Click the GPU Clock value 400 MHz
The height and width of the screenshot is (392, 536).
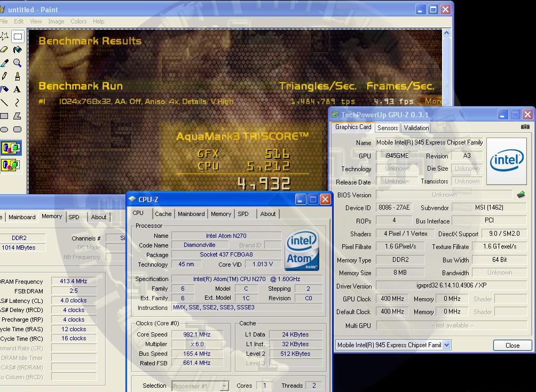pos(392,299)
